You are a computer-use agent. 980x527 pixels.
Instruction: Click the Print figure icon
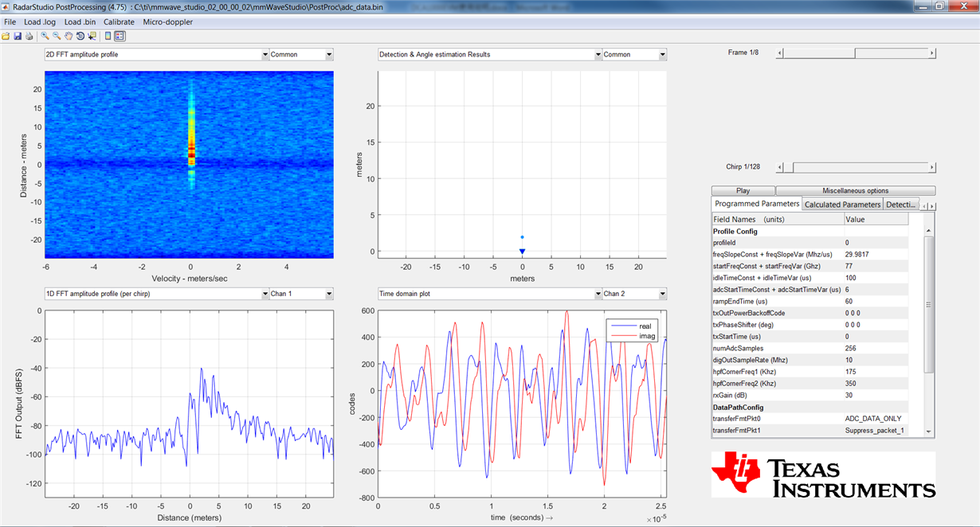[29, 36]
